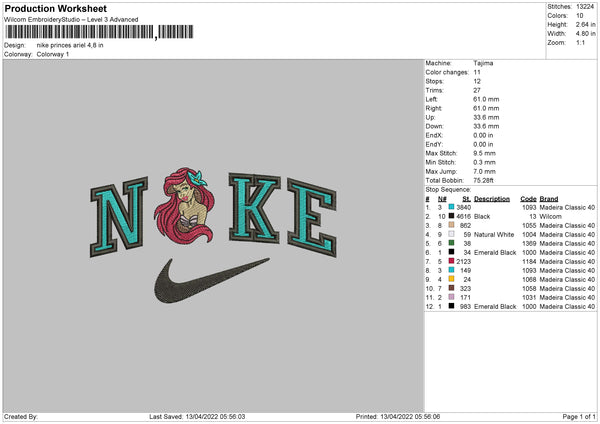Image resolution: width=600 pixels, height=424 pixels.
Task: Select the Stop Sequence label
Action: (448, 189)
